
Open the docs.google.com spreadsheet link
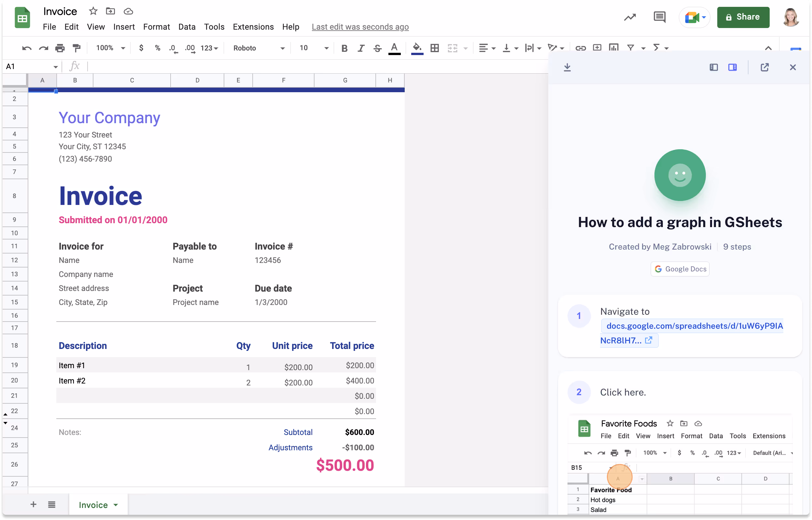tap(692, 326)
